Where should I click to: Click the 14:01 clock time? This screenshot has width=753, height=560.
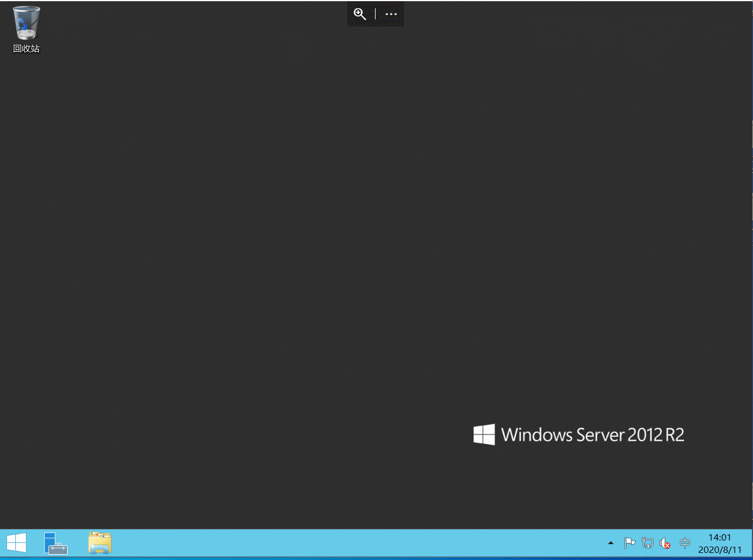(x=719, y=537)
